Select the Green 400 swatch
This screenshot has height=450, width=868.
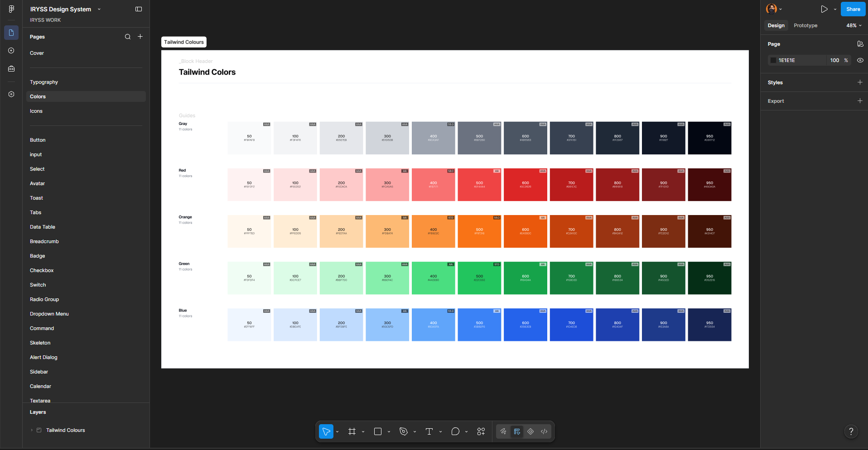[x=434, y=278]
